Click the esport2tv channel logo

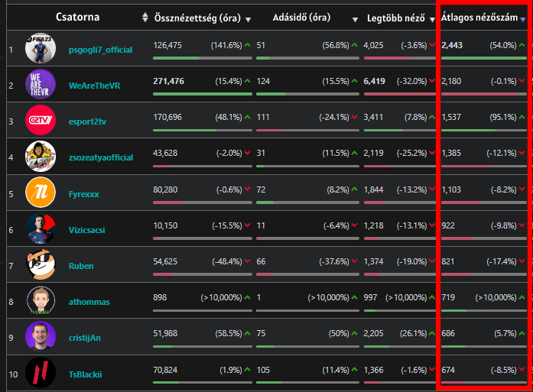[x=41, y=121]
